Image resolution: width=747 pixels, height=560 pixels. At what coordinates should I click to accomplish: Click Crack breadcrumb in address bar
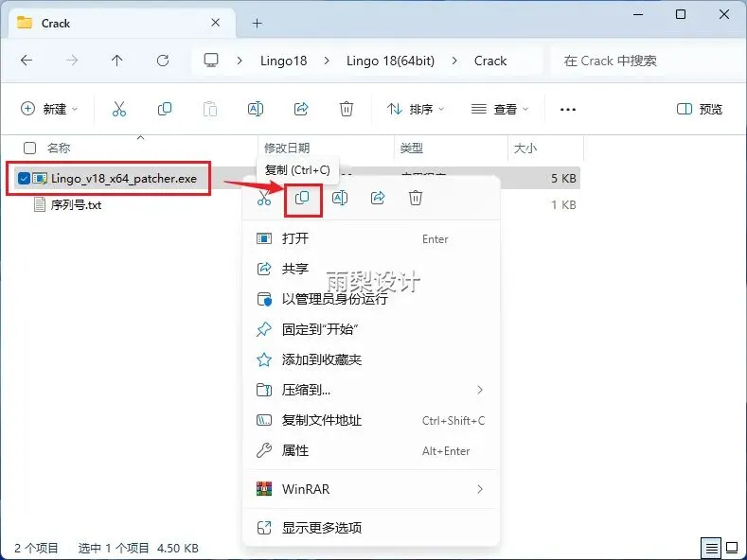tap(490, 61)
